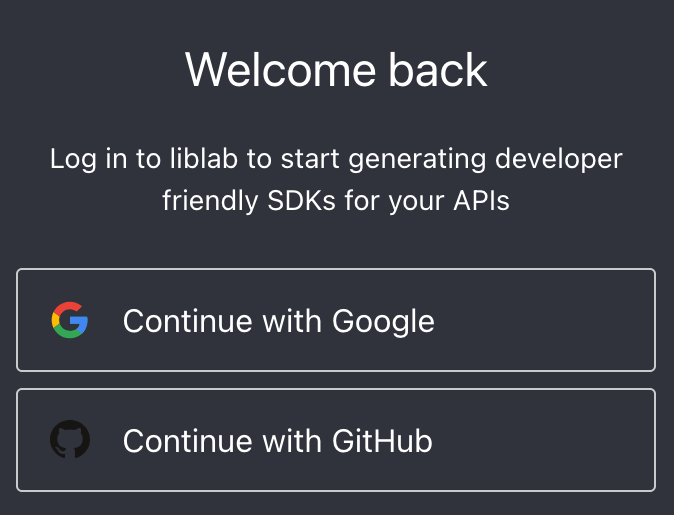Image resolution: width=674 pixels, height=515 pixels.
Task: Select the "Continue with GitHub" text label
Action: tap(277, 440)
